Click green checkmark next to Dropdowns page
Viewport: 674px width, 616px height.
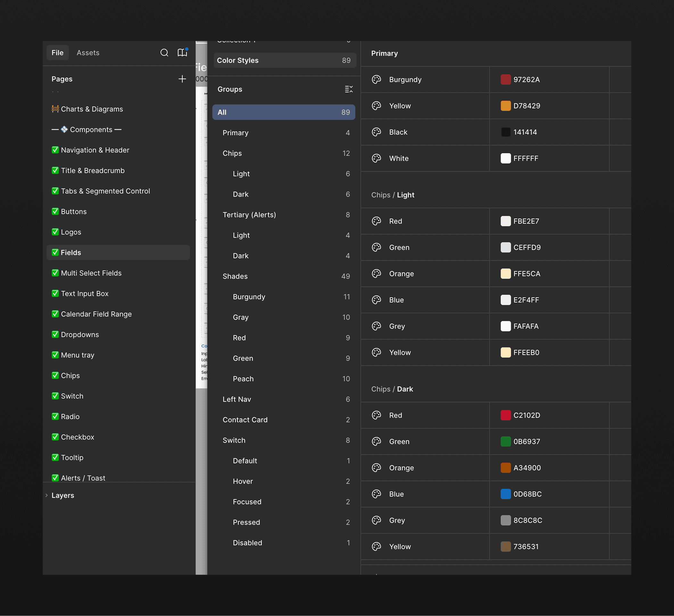[55, 334]
